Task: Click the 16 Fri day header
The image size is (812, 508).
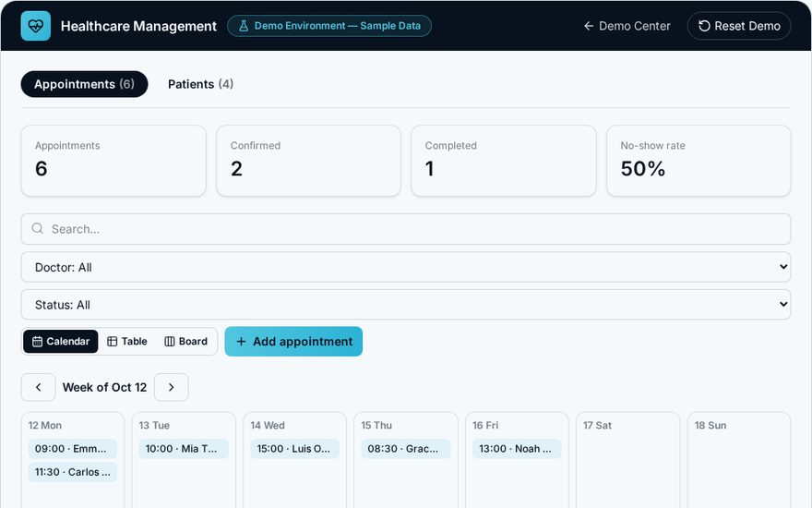Action: (485, 426)
